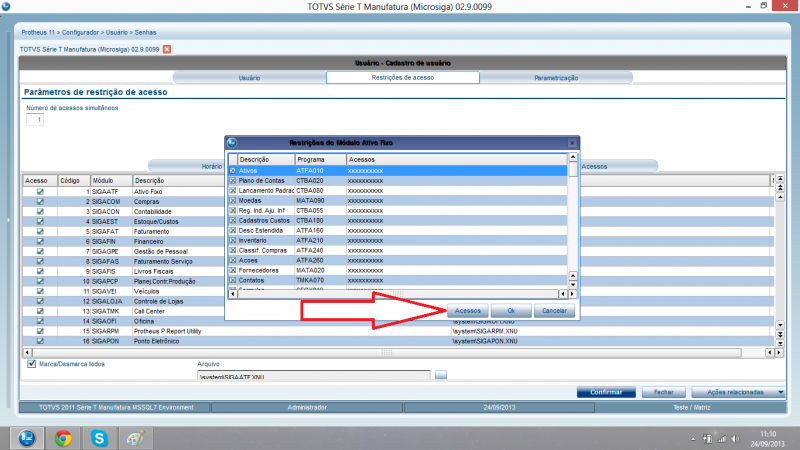This screenshot has height=450, width=800.
Task: Open the Ações relacionadas dropdown arrow
Action: 781,392
